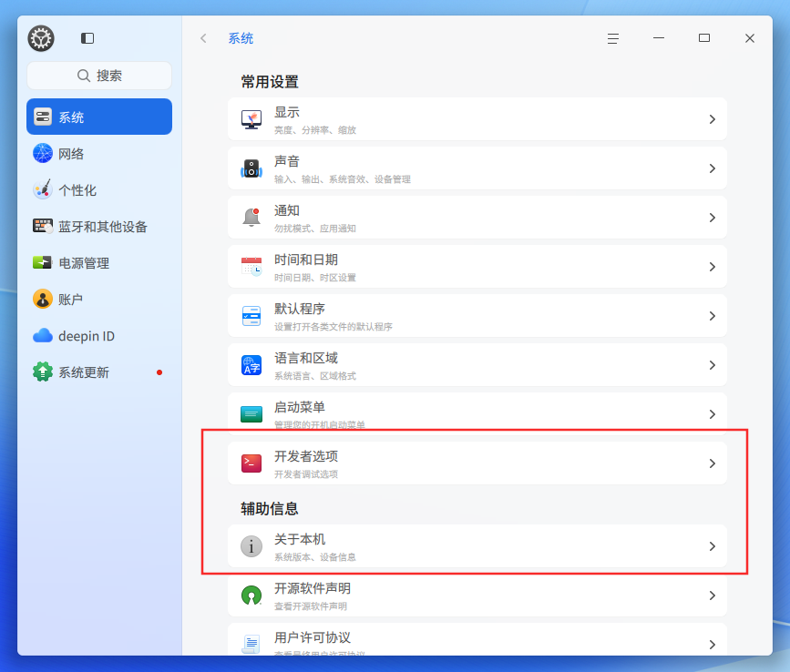Click the 开源软件声明 icon
Screen dimensions: 790x672
[251, 596]
